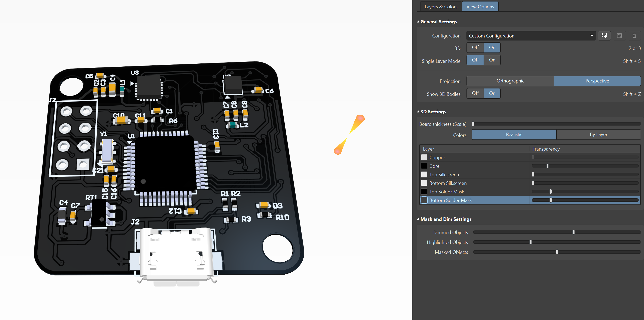Image resolution: width=644 pixels, height=320 pixels.
Task: Create a new view configuration
Action: click(x=604, y=36)
